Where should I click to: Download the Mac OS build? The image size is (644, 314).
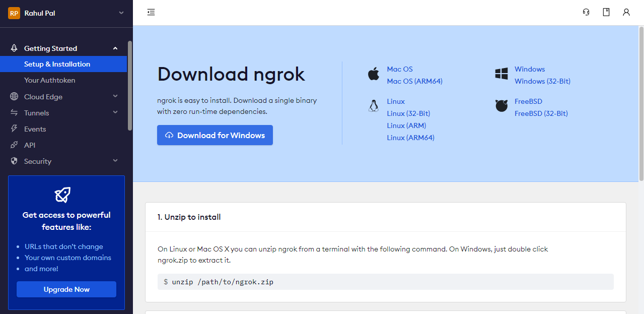click(400, 69)
